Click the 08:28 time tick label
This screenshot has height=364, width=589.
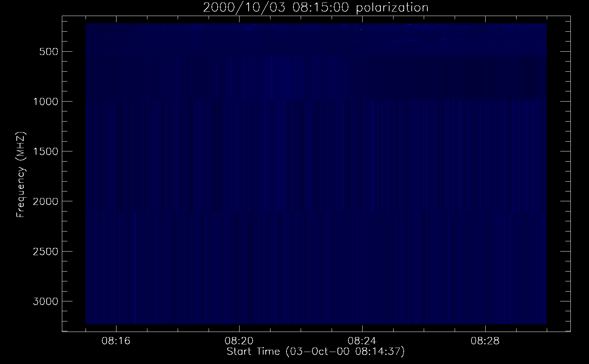(x=485, y=341)
